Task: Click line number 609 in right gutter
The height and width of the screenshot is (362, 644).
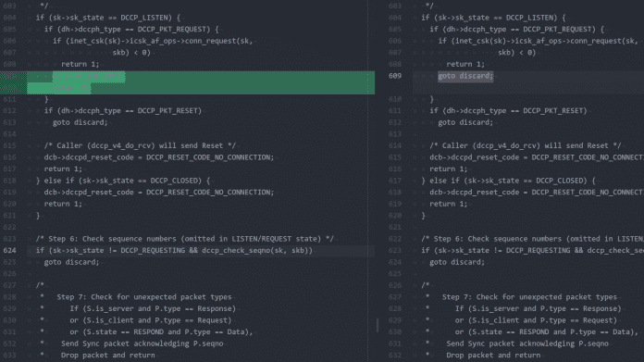Action: 395,76
